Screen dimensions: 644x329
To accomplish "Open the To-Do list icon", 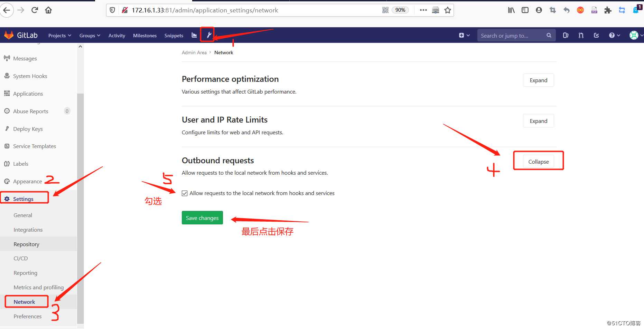I will pos(596,35).
